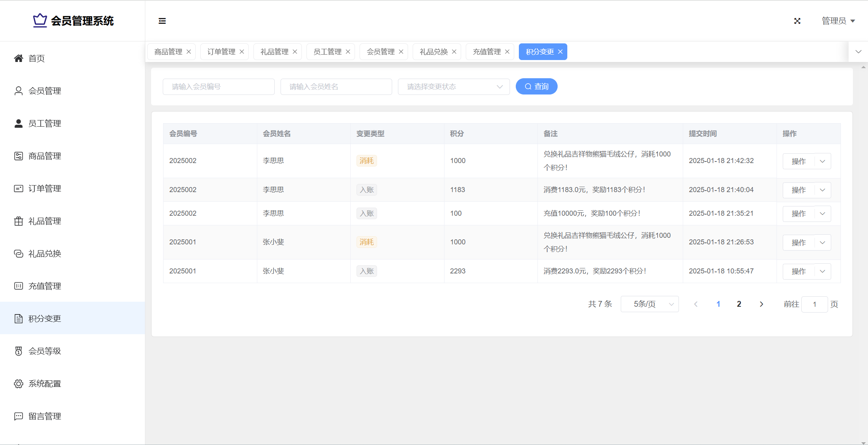Close the 商品管理 tab
The width and height of the screenshot is (868, 445).
point(189,52)
